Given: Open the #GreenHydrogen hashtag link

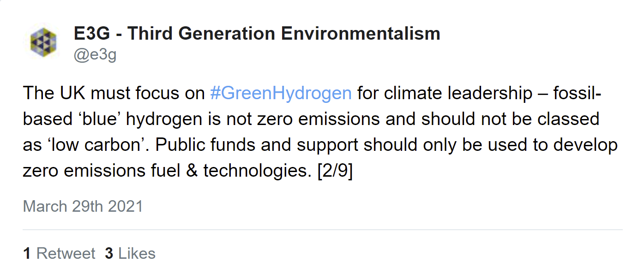Looking at the screenshot, I should click(281, 93).
